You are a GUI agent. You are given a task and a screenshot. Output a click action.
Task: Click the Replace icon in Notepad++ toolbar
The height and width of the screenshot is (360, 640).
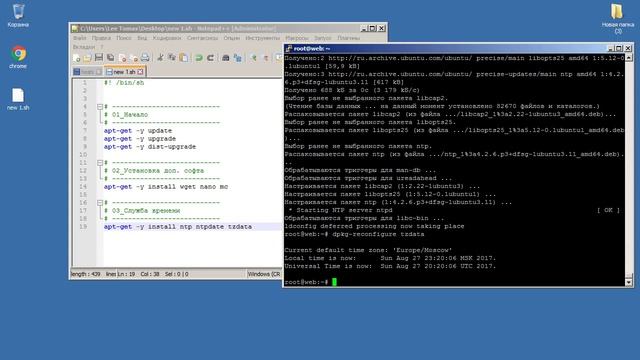tap(238, 58)
